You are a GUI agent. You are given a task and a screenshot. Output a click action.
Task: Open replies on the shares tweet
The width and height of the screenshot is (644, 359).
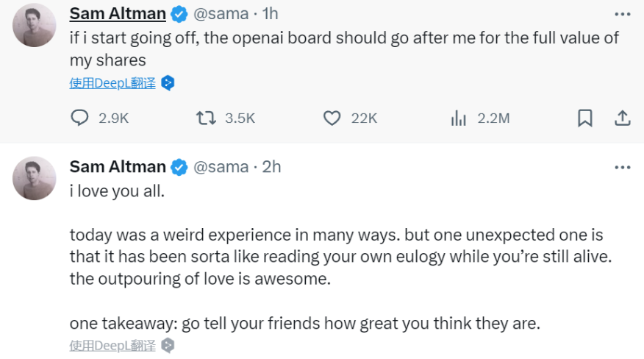point(79,118)
